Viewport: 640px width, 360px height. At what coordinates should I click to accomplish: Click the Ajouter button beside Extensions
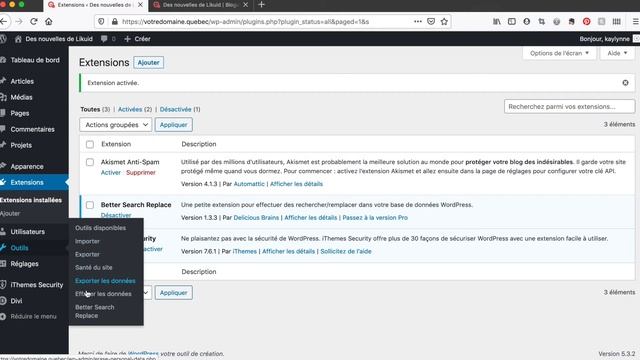pyautogui.click(x=149, y=62)
